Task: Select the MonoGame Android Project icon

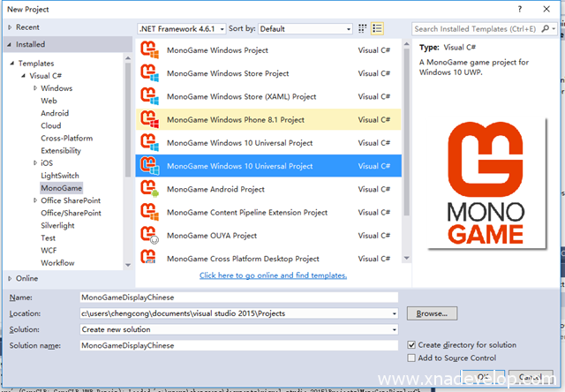Action: point(149,189)
